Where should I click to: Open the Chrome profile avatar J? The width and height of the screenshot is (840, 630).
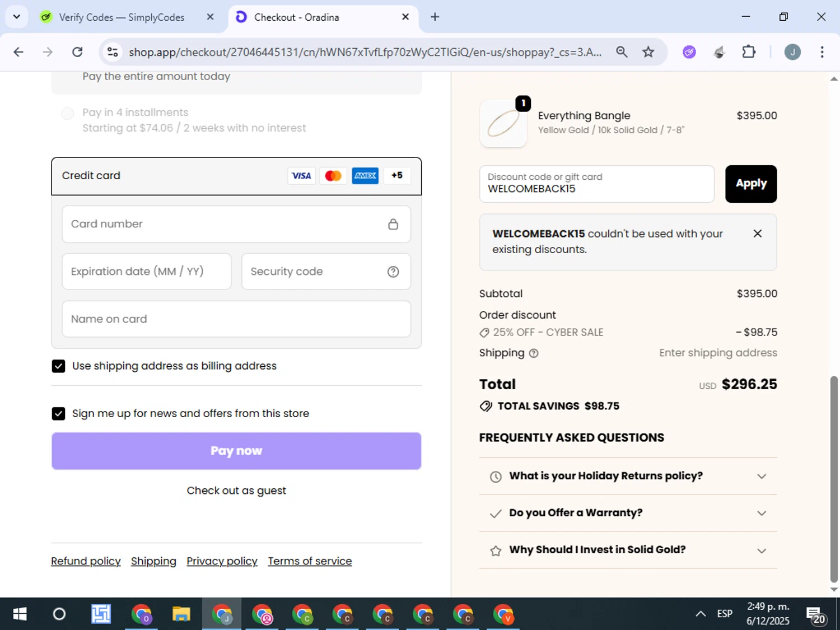[792, 52]
